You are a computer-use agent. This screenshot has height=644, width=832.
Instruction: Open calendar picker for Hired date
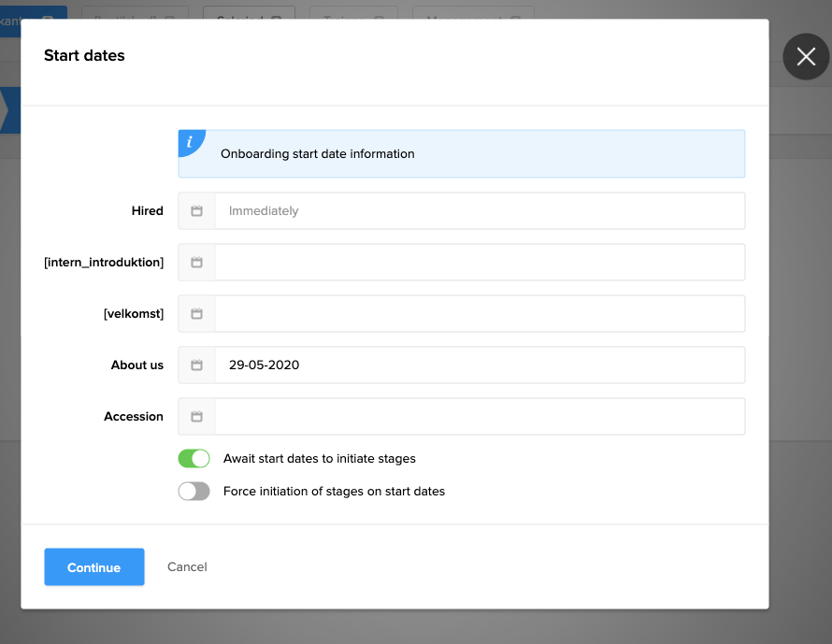pos(196,211)
